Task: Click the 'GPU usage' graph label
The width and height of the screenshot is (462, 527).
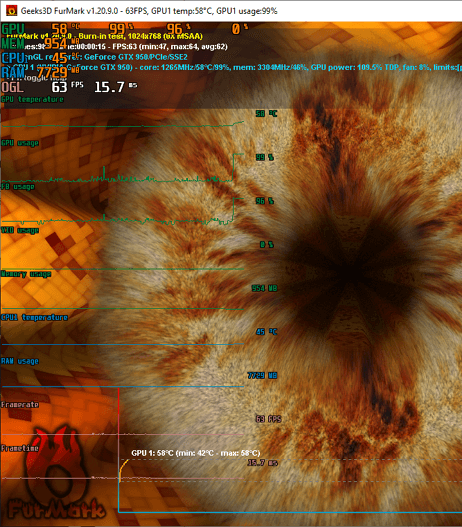Action: (20, 143)
